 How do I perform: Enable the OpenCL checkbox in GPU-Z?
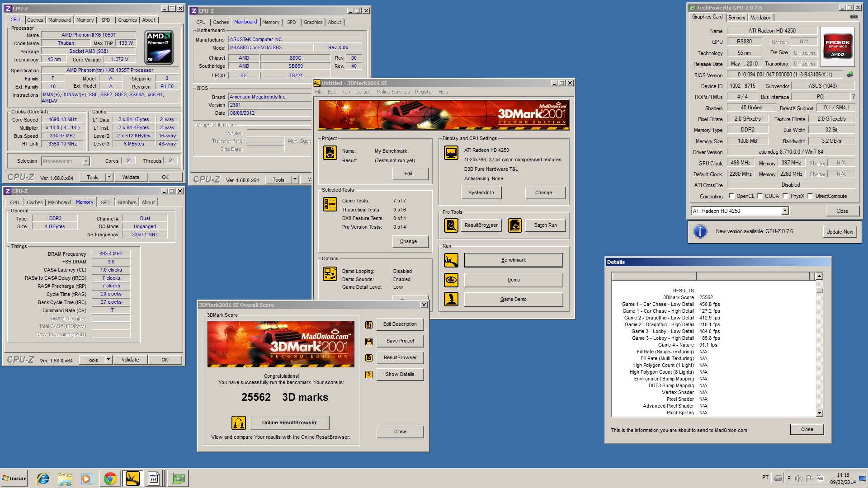pos(731,196)
